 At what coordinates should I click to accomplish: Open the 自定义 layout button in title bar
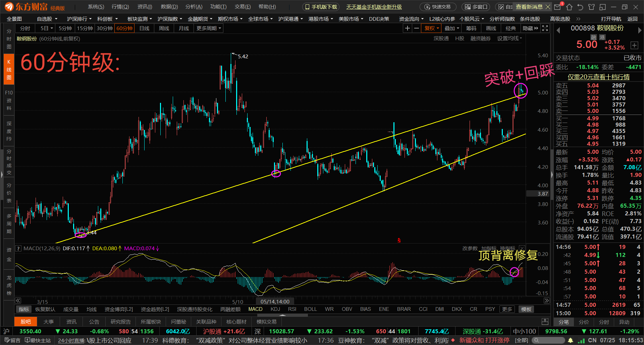(x=505, y=7)
